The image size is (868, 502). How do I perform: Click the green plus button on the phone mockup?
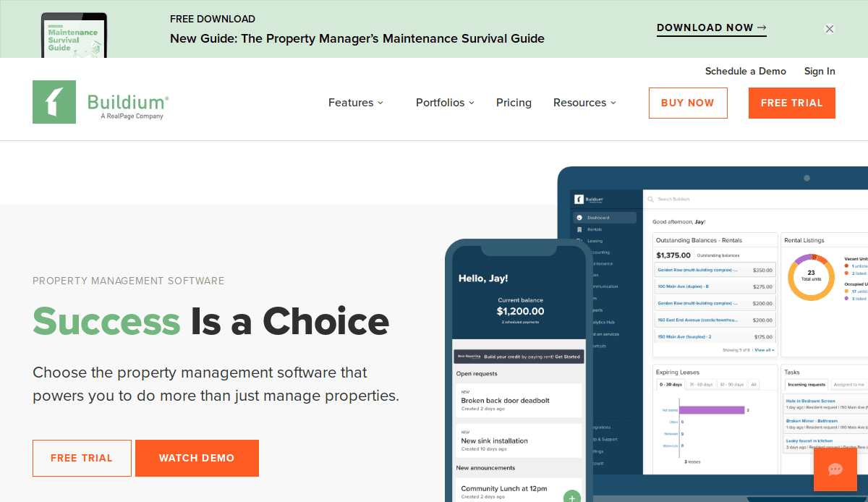572,497
